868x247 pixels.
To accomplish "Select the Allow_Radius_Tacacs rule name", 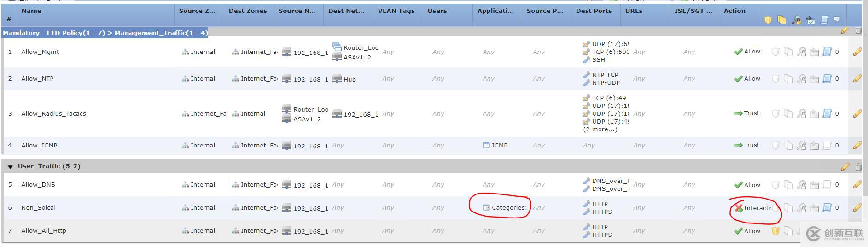I will click(53, 113).
